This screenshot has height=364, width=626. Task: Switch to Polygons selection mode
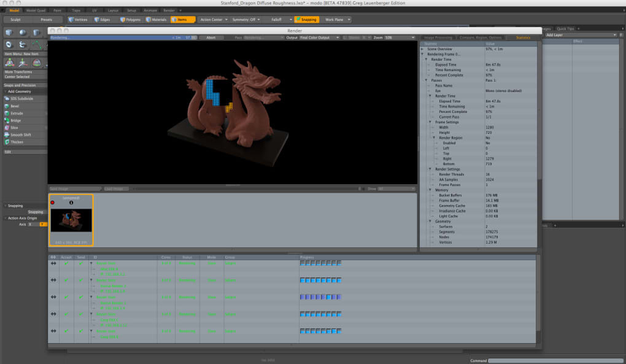tap(131, 20)
